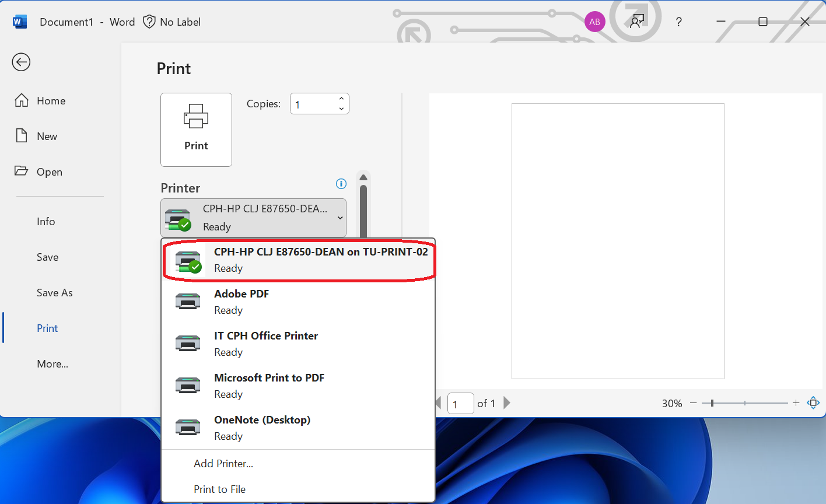Click the current page number field
Viewport: 826px width, 504px height.
point(460,403)
